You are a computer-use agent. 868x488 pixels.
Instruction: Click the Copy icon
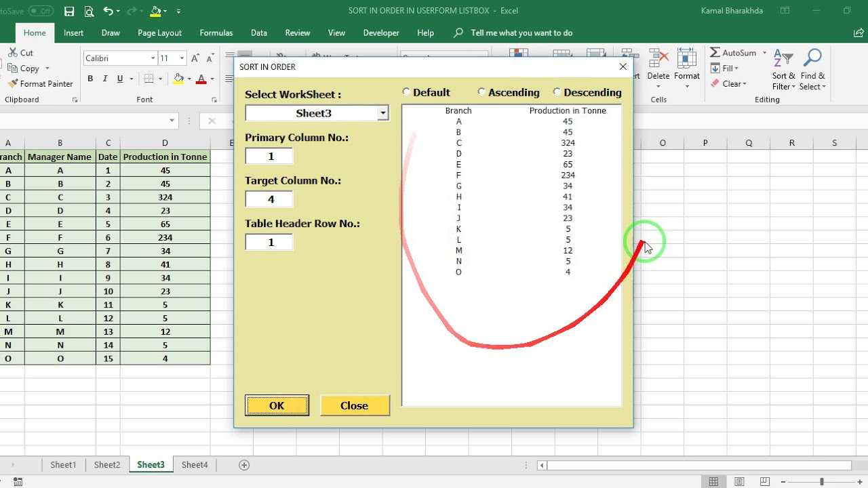[x=12, y=68]
